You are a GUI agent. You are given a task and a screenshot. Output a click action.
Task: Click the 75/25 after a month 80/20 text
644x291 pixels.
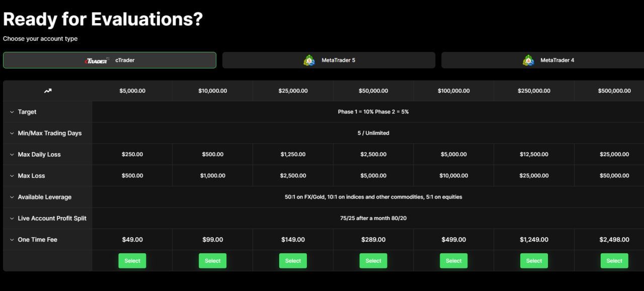(373, 219)
